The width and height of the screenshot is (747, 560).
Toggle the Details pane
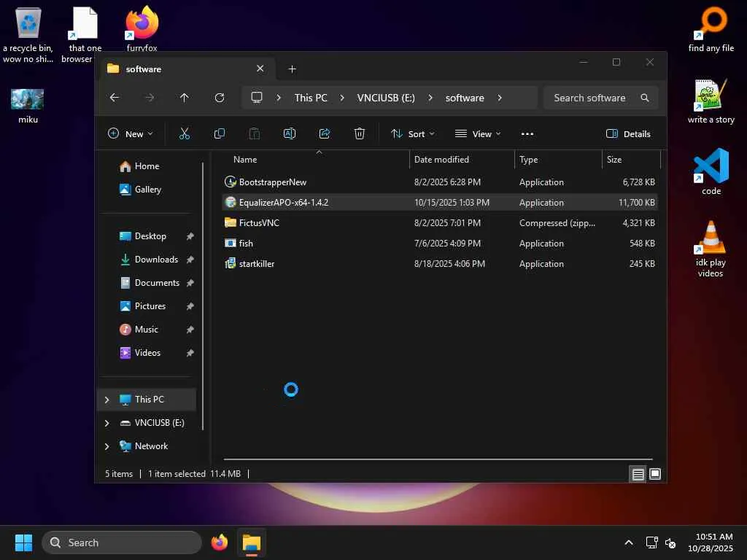[x=628, y=134]
